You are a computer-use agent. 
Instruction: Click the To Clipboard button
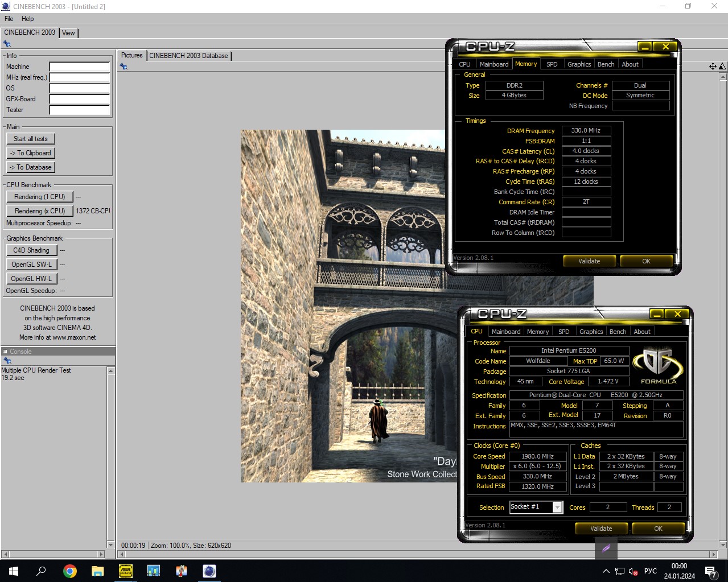click(x=31, y=153)
